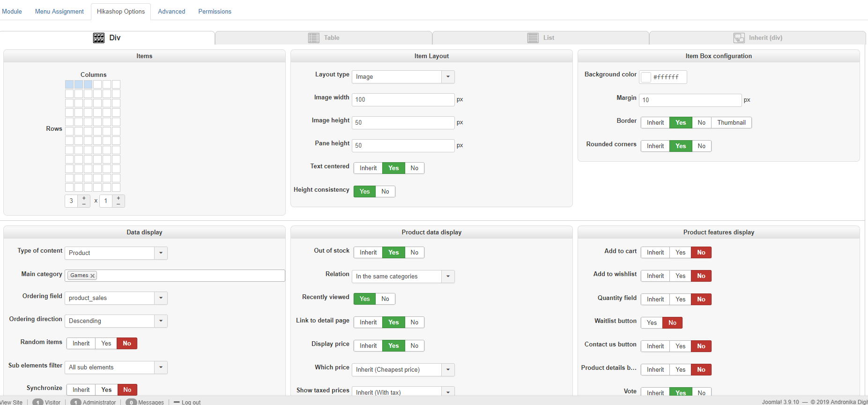Open the Background color swatch

click(646, 77)
